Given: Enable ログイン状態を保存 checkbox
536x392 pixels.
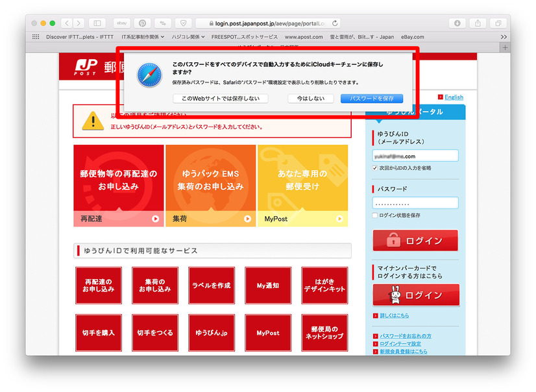Looking at the screenshot, I should click(x=374, y=215).
